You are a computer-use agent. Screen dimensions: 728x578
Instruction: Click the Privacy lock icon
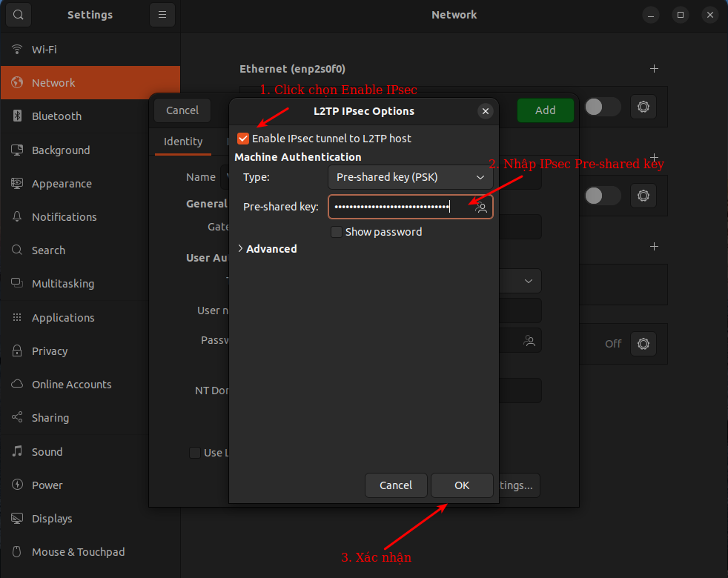(x=17, y=351)
